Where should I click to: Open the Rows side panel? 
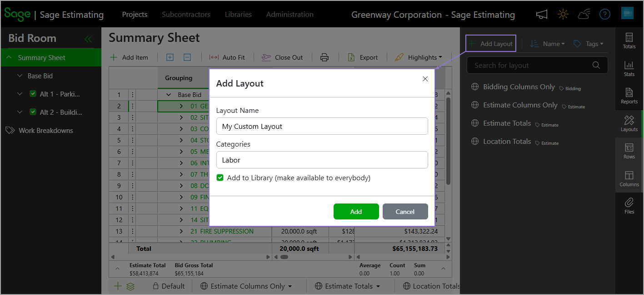(629, 151)
